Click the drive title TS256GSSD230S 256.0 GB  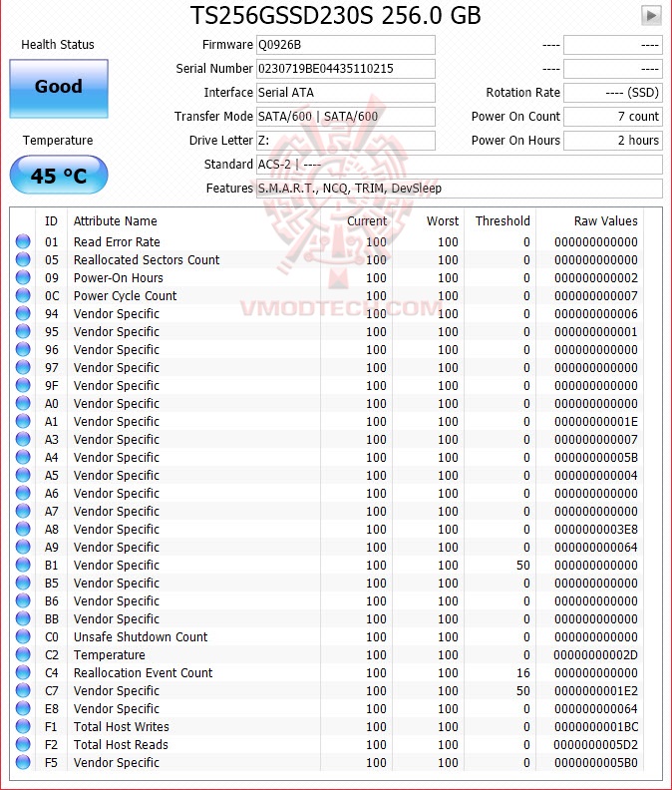coord(335,16)
